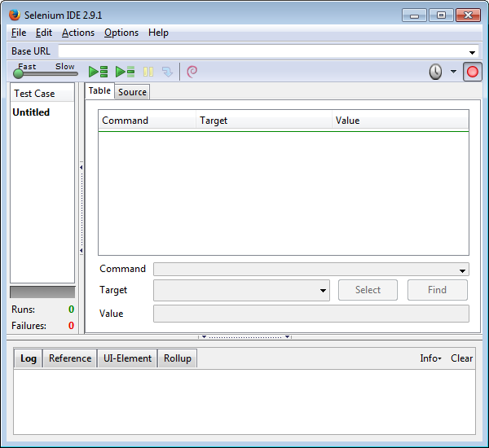The width and height of the screenshot is (489, 448).
Task: Open the Help menu
Action: (x=158, y=33)
